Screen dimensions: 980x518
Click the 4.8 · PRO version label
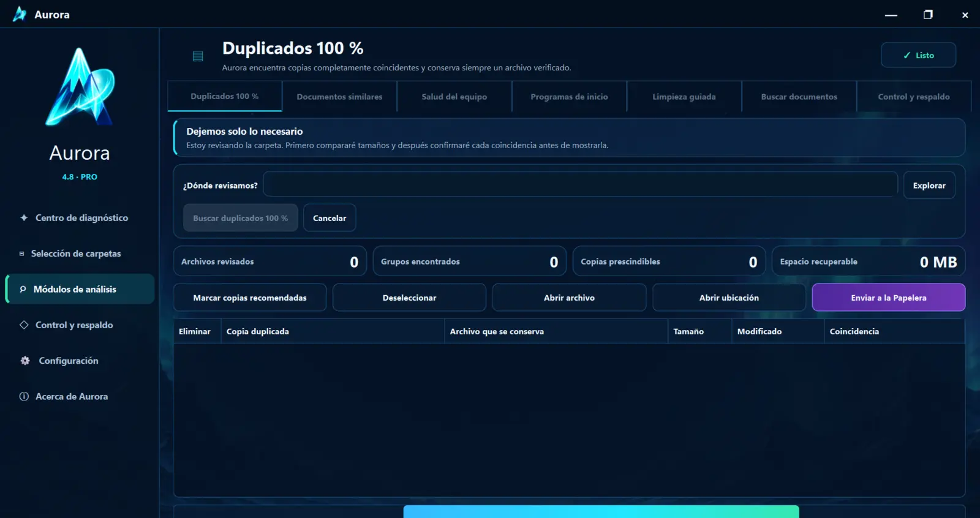[80, 177]
